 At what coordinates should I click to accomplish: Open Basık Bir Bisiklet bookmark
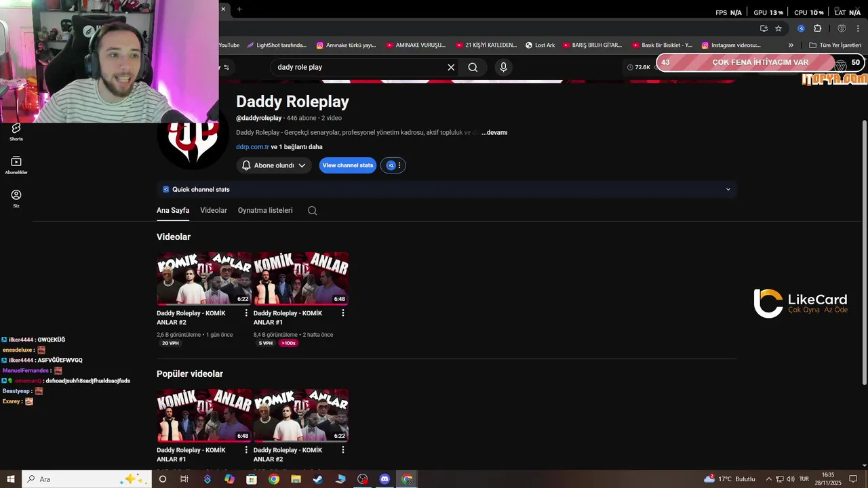tap(662, 45)
